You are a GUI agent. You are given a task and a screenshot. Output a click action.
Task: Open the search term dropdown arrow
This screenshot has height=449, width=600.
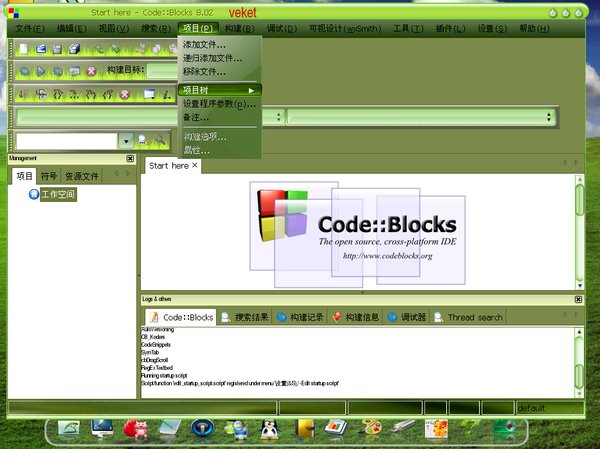pyautogui.click(x=126, y=141)
